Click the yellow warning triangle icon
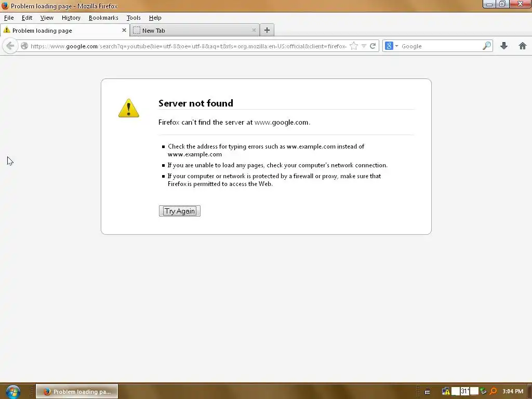532x399 pixels. tap(129, 108)
